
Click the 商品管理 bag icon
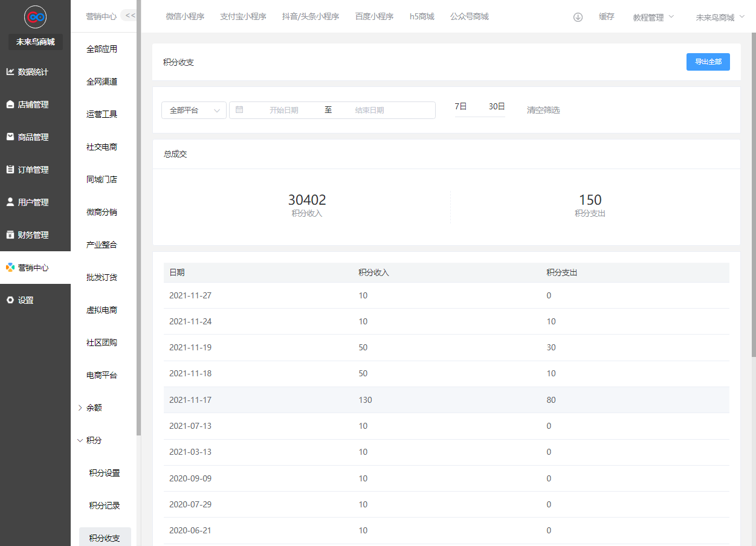point(10,137)
